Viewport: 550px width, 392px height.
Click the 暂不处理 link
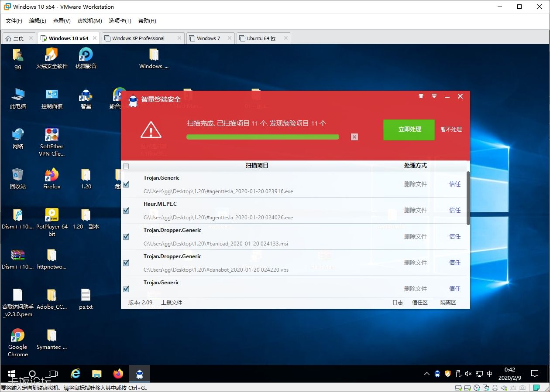click(x=451, y=130)
